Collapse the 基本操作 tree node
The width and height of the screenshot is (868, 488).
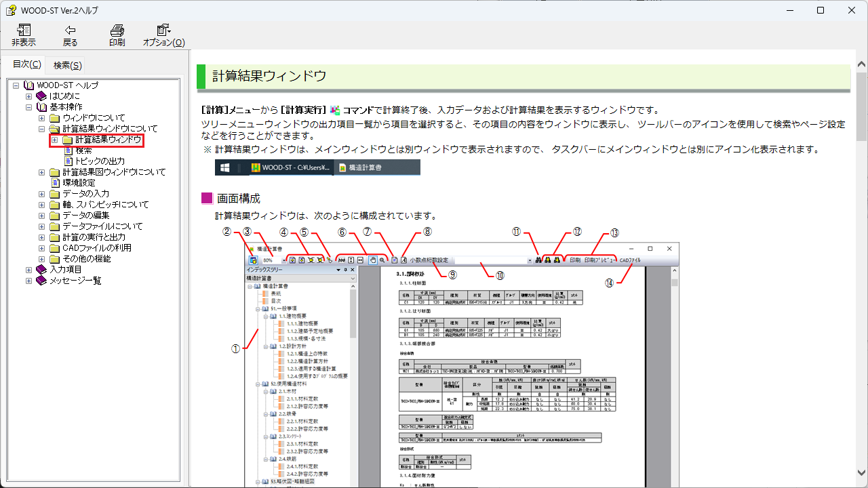coord(29,107)
